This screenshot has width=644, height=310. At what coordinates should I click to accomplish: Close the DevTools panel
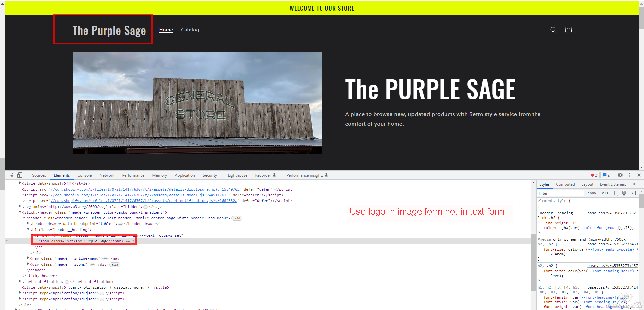coord(639,175)
